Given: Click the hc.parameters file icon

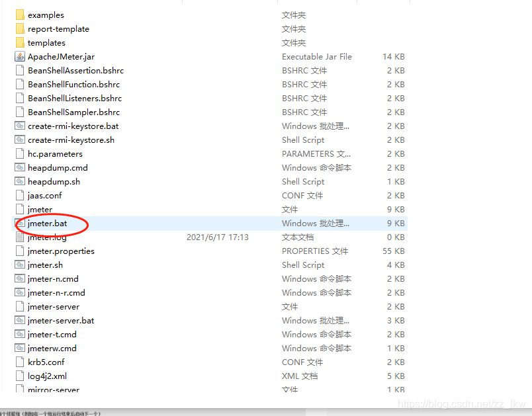Looking at the screenshot, I should [x=20, y=154].
